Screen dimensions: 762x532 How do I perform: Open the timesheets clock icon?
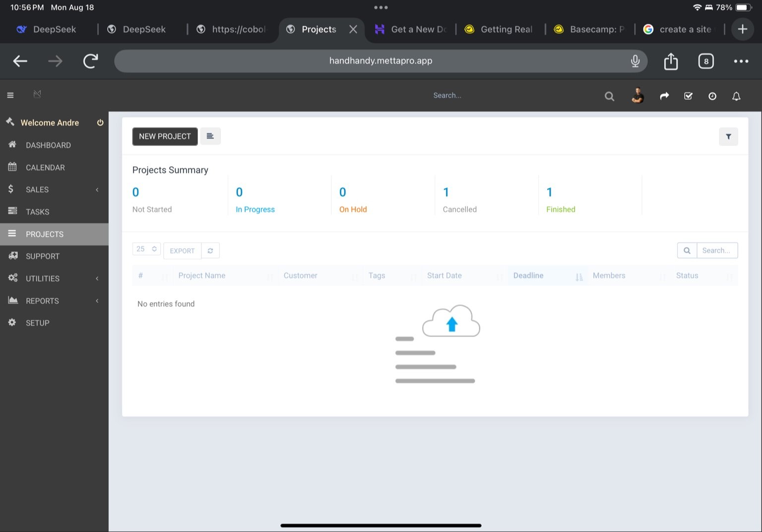pos(712,96)
